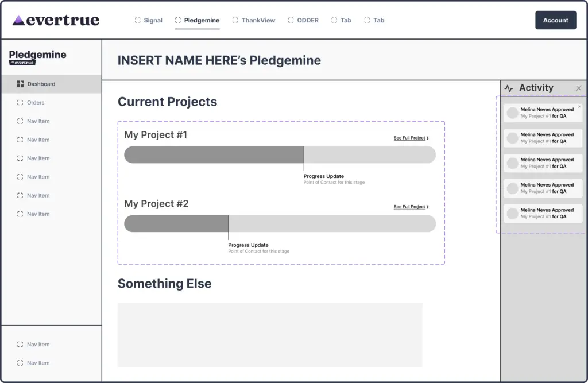Screen dimensions: 588x383
Task: Click the evertrue logo in the header
Action: coord(56,20)
